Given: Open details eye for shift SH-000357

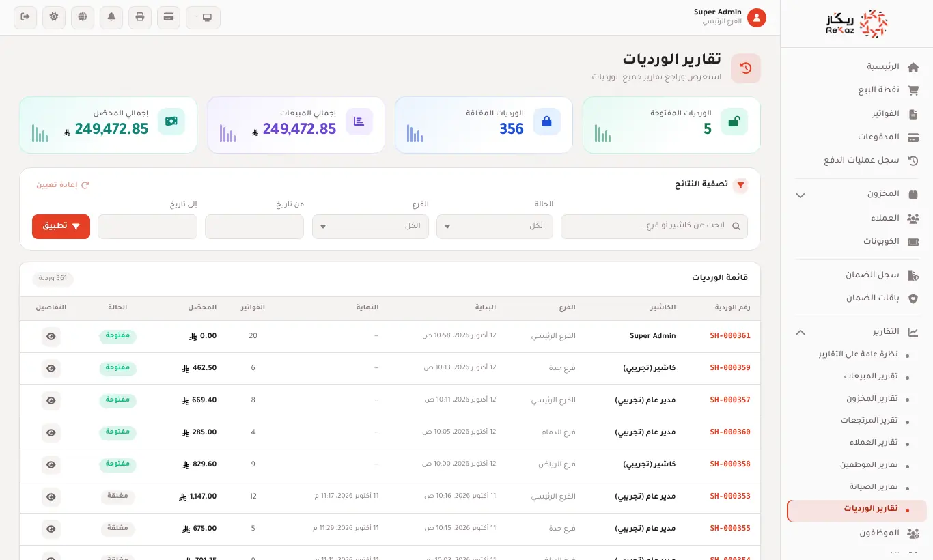Looking at the screenshot, I should coord(51,401).
